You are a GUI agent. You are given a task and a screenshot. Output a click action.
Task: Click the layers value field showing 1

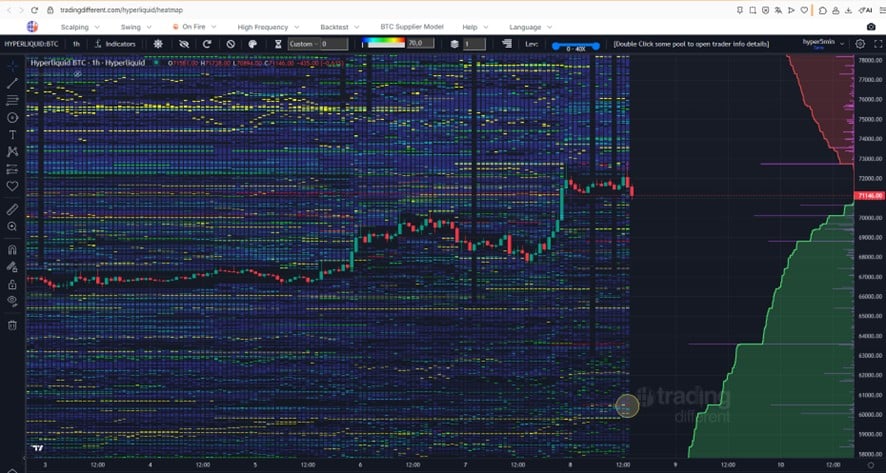474,44
